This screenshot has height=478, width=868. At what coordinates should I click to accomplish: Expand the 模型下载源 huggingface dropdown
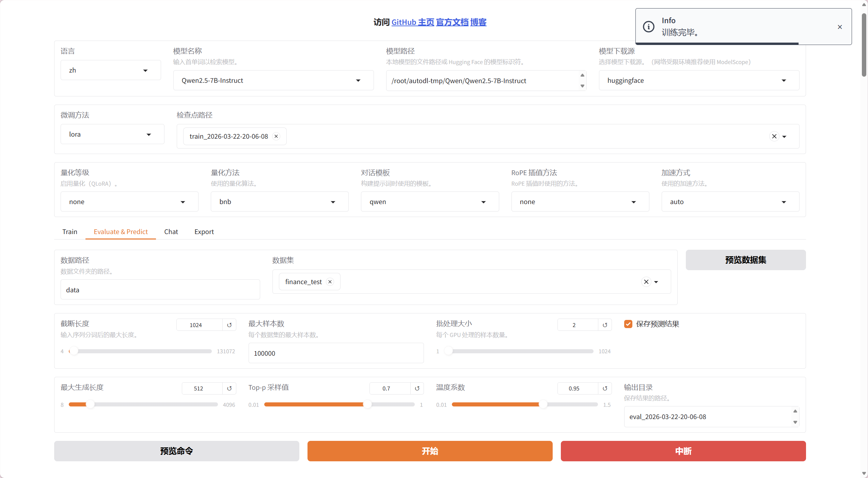pyautogui.click(x=699, y=80)
